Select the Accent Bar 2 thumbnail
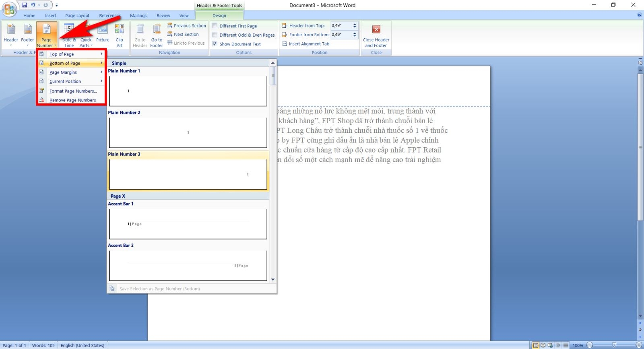Screen dimensions: 644x349 pyautogui.click(x=188, y=265)
